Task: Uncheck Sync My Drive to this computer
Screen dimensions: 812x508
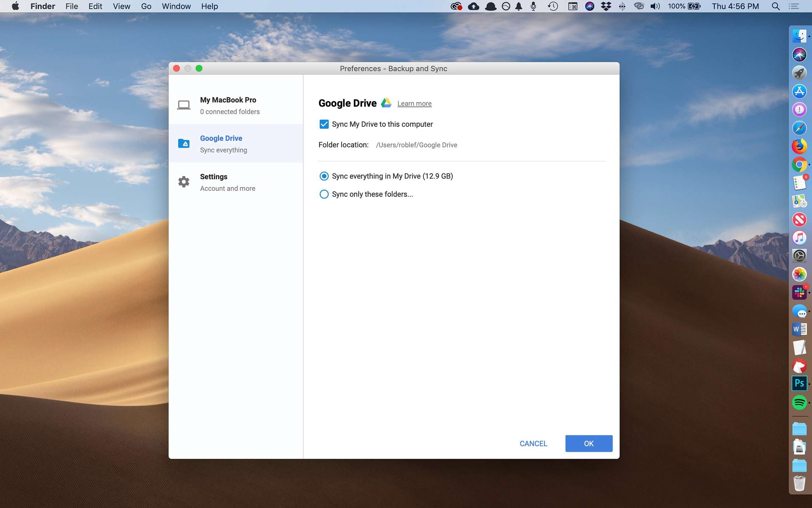Action: pos(324,124)
